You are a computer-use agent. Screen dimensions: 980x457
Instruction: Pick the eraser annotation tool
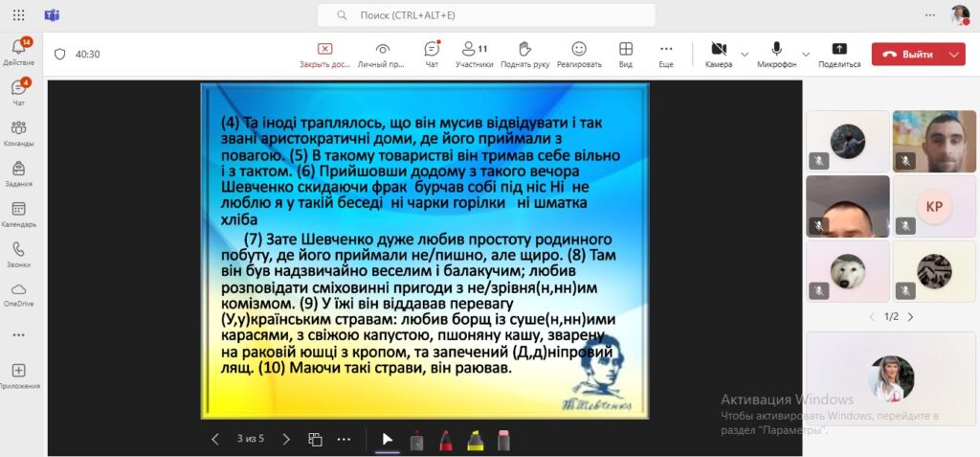click(x=504, y=440)
